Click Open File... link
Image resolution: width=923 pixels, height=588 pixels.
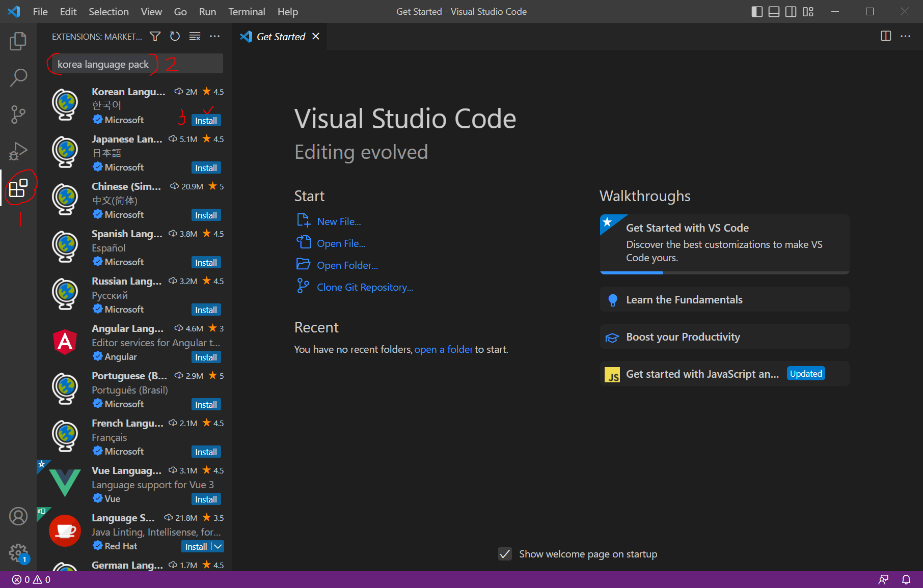click(x=341, y=243)
